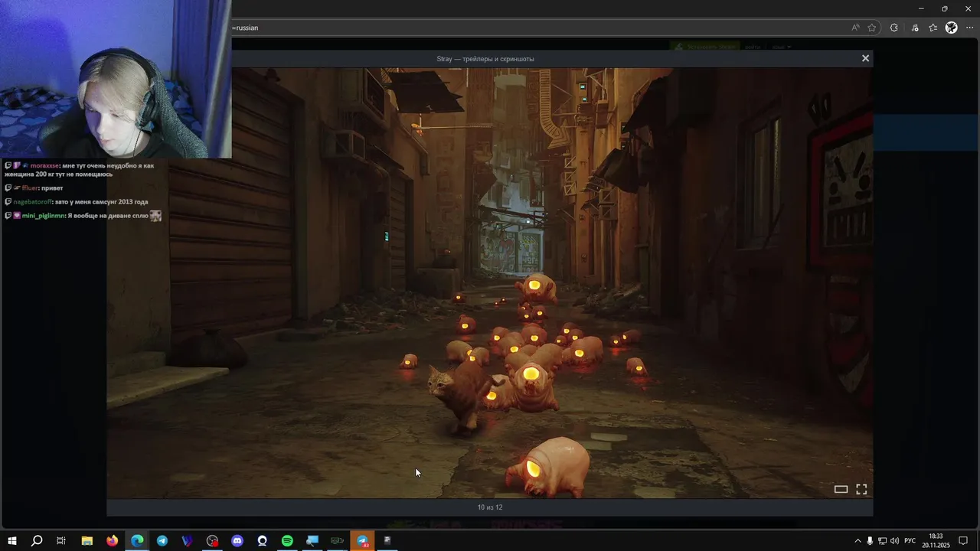
Task: Open Edge Settings and more menu
Action: pos(969,28)
